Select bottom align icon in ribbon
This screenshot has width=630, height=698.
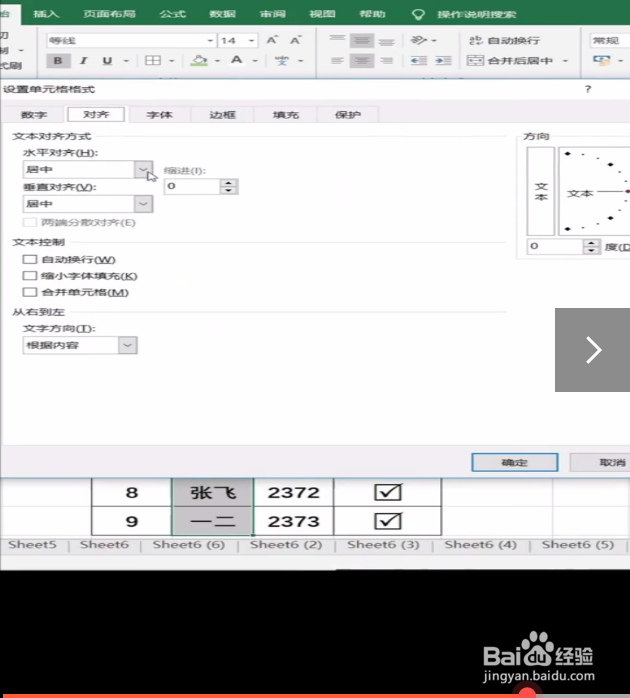pos(386,41)
